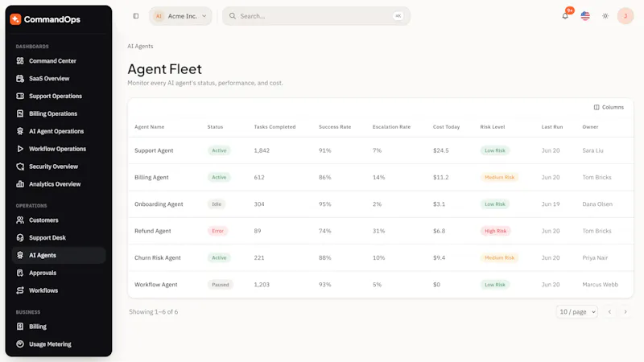
Task: Collapse sidebar with panel toggle icon
Action: tap(135, 16)
